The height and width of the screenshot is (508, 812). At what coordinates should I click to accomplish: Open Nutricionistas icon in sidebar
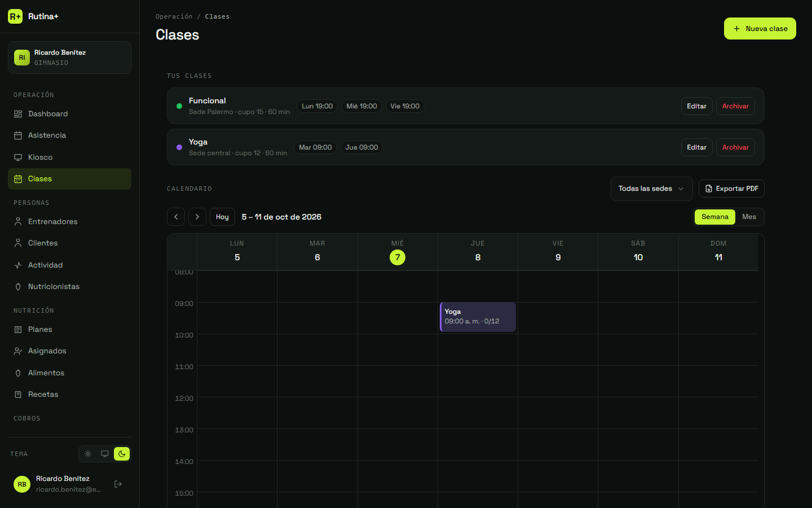pyautogui.click(x=18, y=287)
